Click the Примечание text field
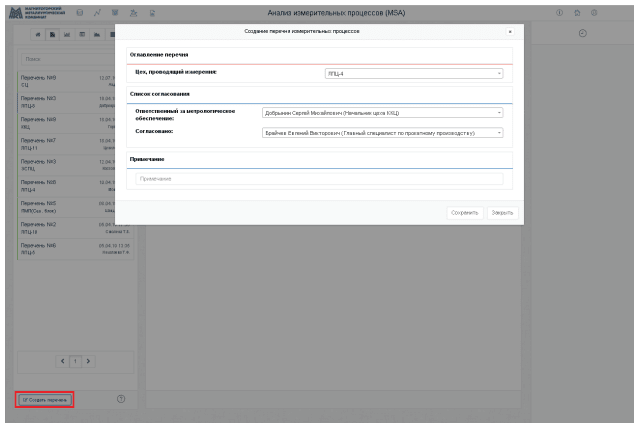The height and width of the screenshot is (425, 636). 319,178
